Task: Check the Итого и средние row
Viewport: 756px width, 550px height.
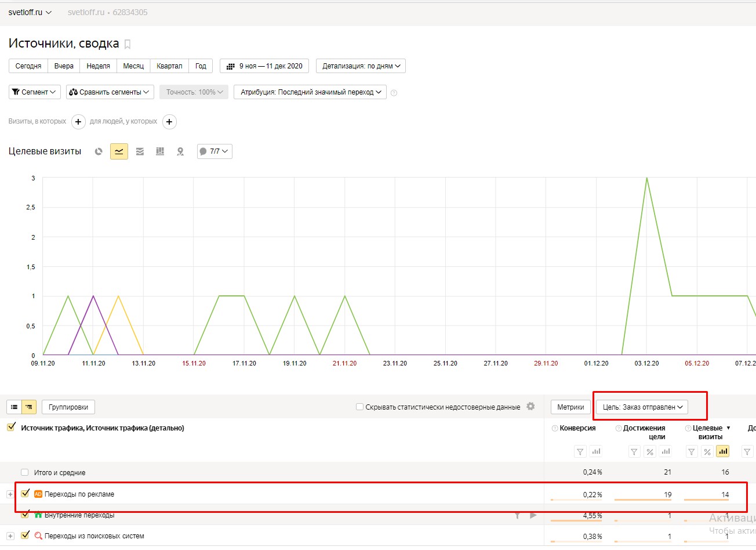Action: pos(24,472)
